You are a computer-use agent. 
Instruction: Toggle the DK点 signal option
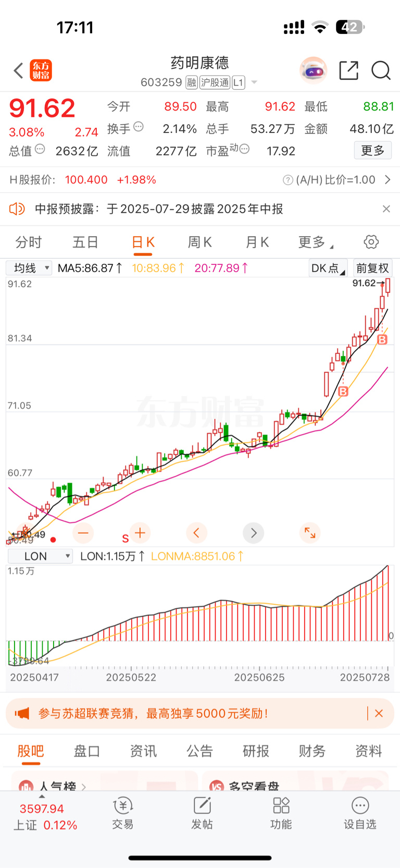pos(328,268)
